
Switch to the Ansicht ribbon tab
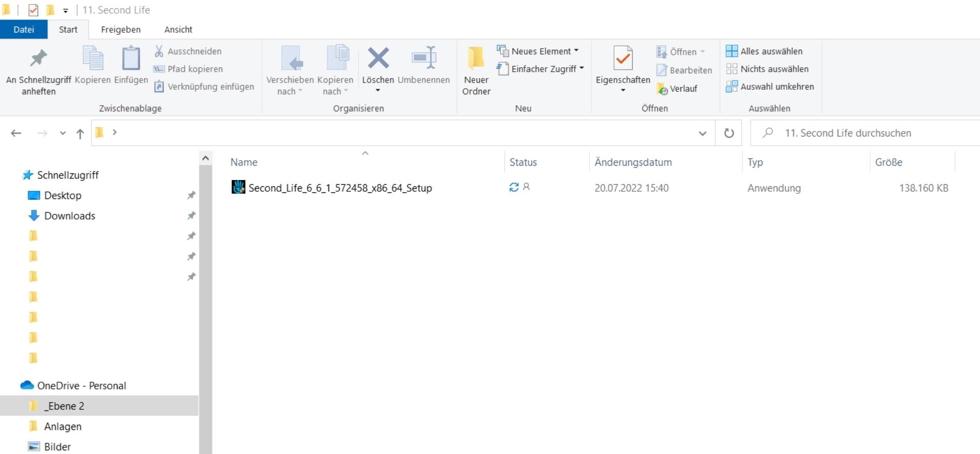coord(178,29)
